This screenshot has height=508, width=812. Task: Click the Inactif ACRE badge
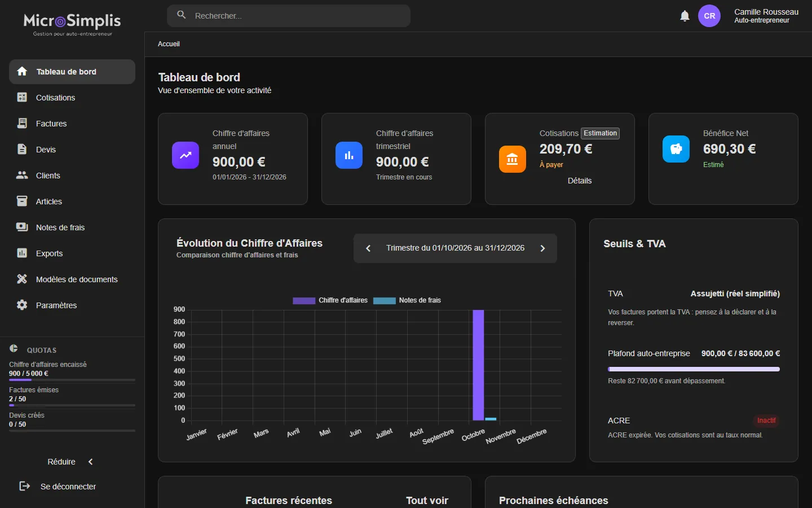766,421
